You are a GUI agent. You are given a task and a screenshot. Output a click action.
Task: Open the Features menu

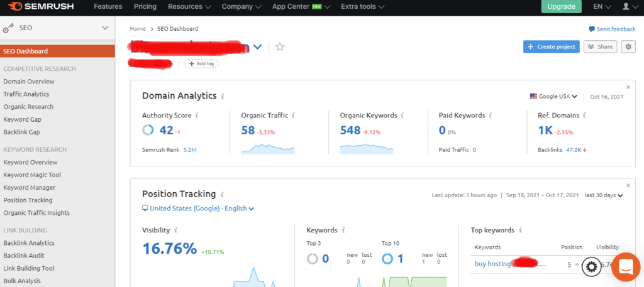108,6
